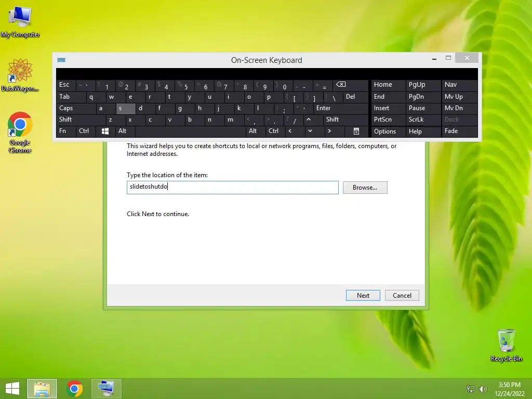This screenshot has width=532, height=399.
Task: Click the Del key
Action: 355,97
